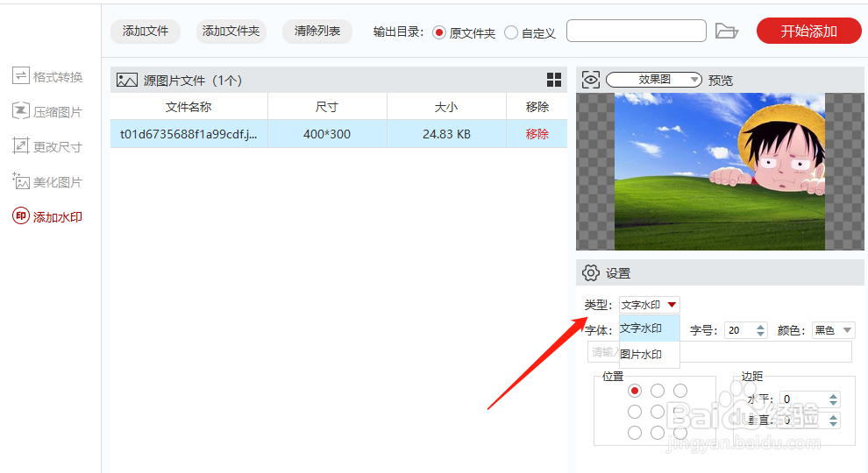Remove the t01d6735688f1a99cdf file via 移除
868x473 pixels.
(x=537, y=134)
